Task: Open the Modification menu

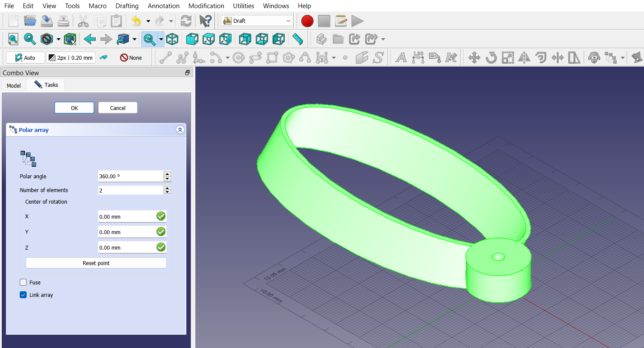Action: pos(206,6)
